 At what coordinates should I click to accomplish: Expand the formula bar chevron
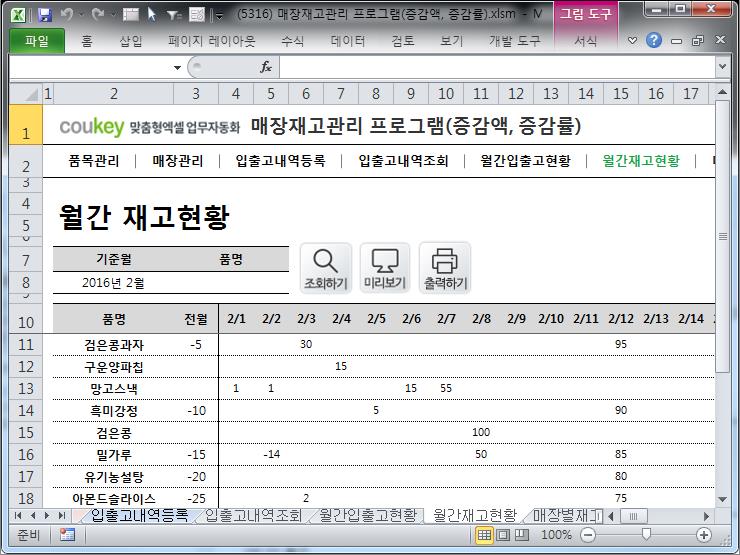[722, 67]
